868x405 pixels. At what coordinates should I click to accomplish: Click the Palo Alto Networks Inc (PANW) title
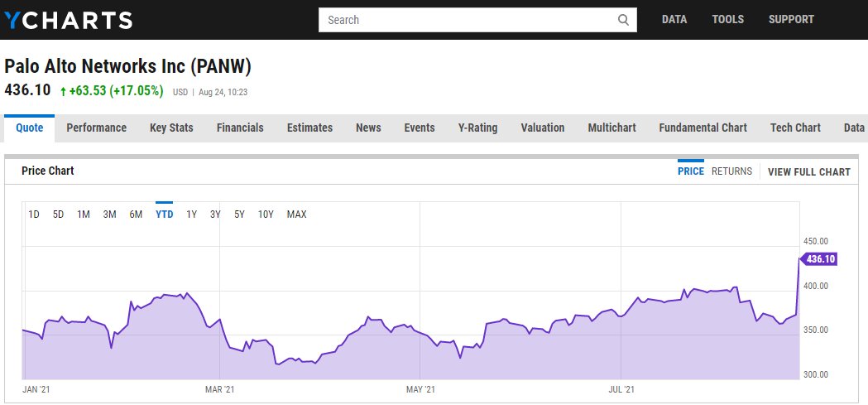128,66
